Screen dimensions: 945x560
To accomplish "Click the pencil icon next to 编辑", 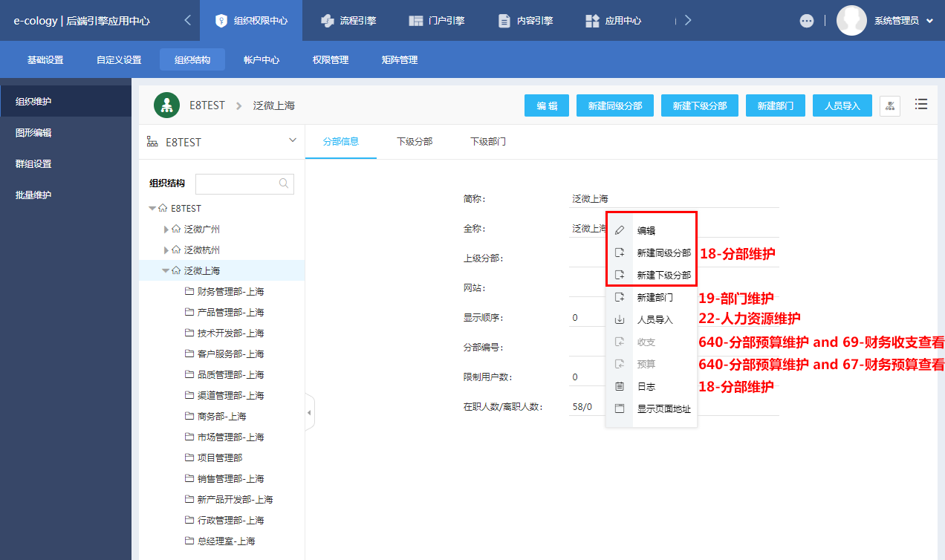I will point(620,230).
